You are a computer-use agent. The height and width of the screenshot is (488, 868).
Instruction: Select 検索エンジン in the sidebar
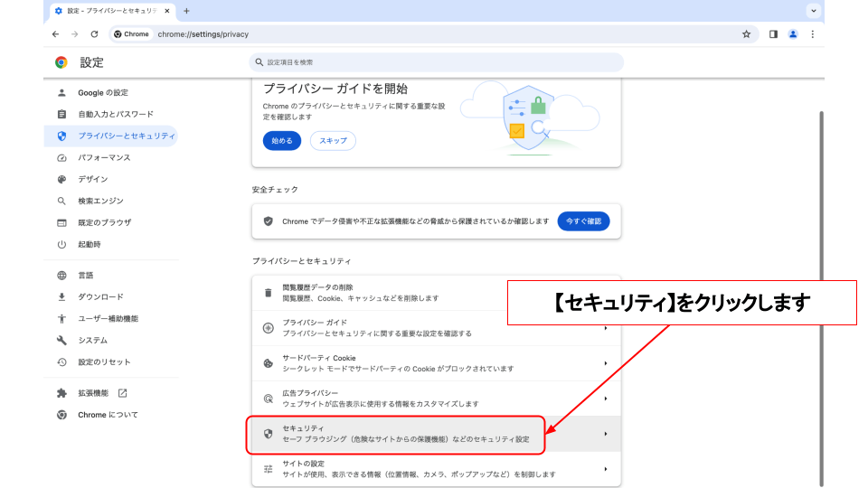pos(100,201)
